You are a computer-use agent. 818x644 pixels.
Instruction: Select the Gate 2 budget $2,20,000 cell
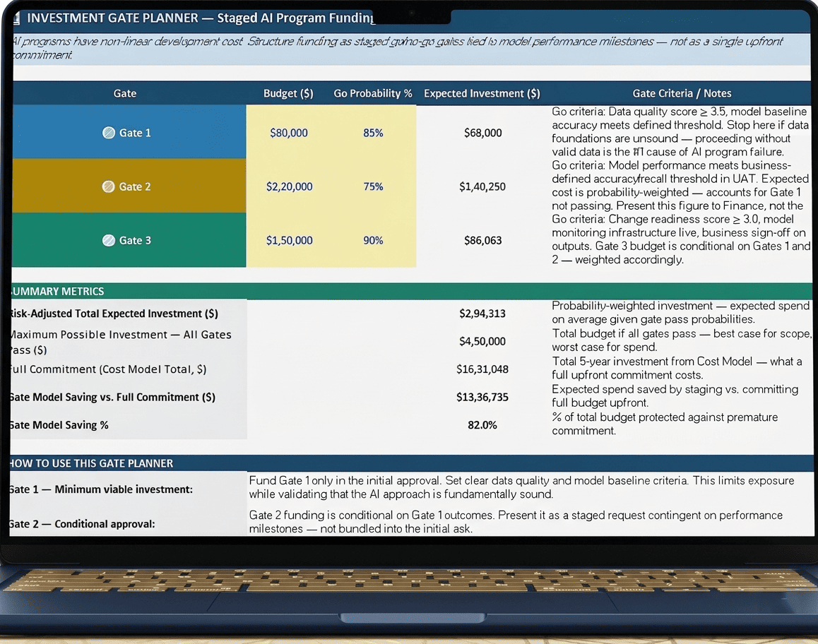tap(288, 186)
